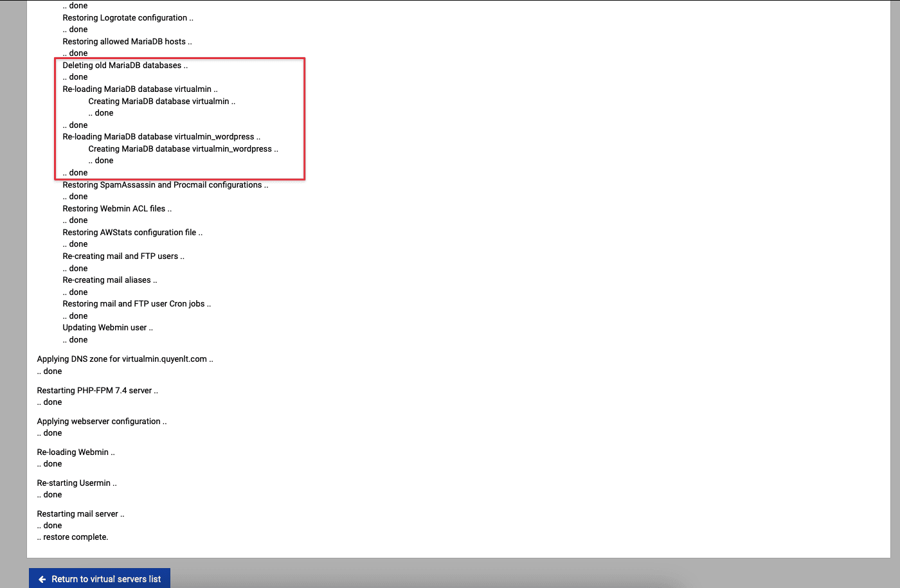
Task: Click 'Re-creating mail and FTP users' line
Action: point(123,256)
